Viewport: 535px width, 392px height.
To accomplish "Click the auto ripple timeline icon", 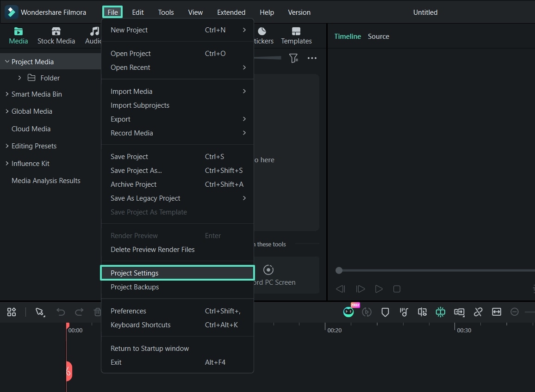I will click(x=422, y=312).
